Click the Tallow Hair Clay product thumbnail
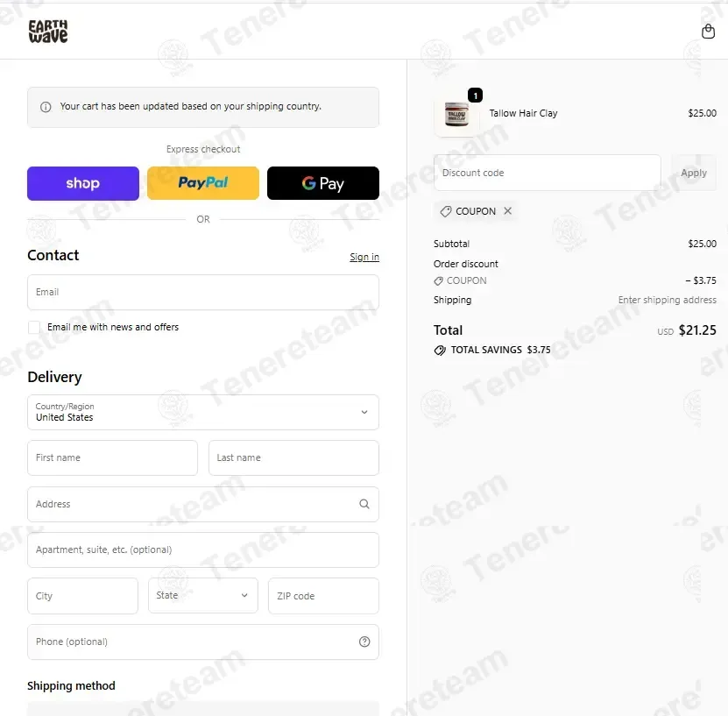 [456, 114]
